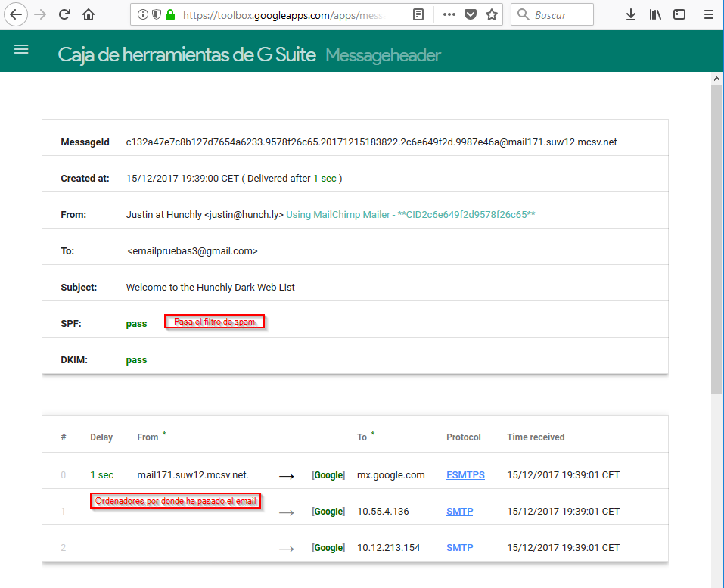Viewport: 724px width, 588px height.
Task: Click the SPF pass result
Action: tap(136, 324)
